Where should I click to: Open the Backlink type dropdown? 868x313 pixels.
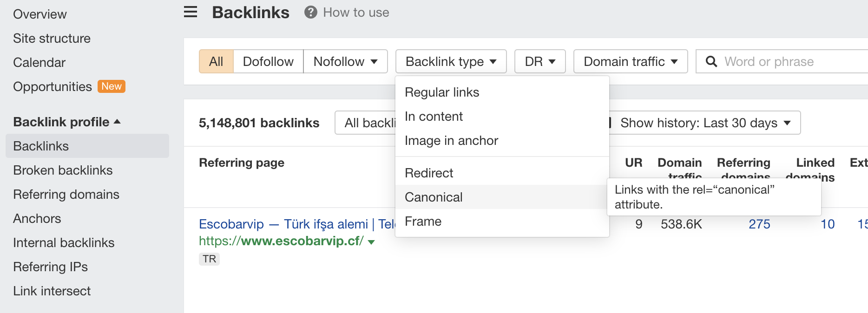pyautogui.click(x=451, y=61)
